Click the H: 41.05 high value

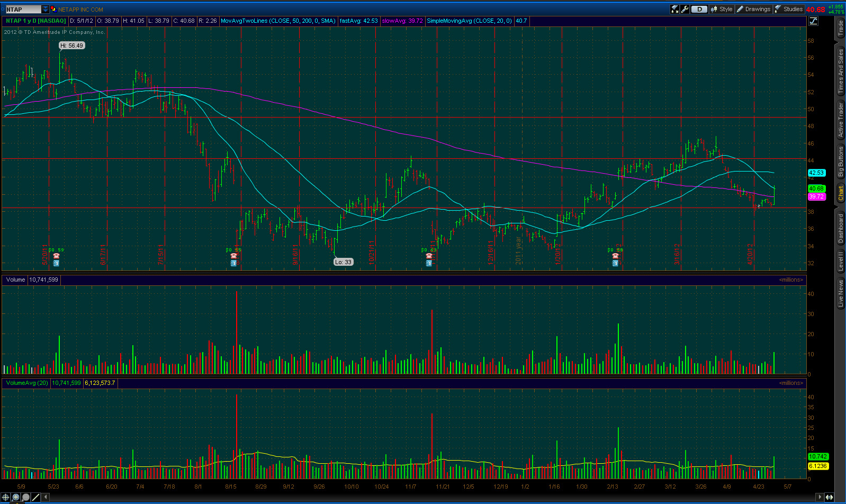click(x=133, y=21)
